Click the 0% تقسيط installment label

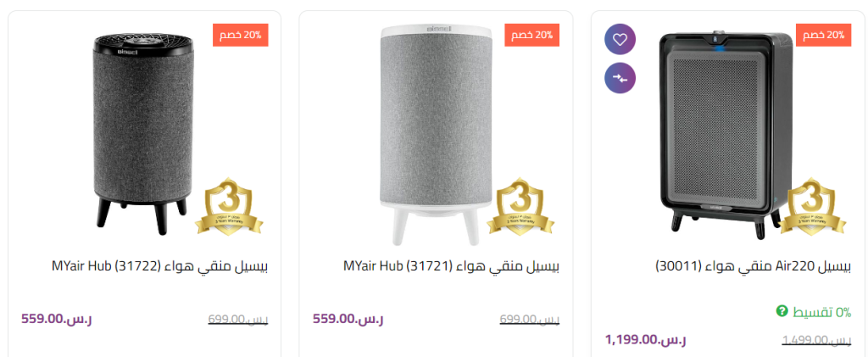pos(821,312)
